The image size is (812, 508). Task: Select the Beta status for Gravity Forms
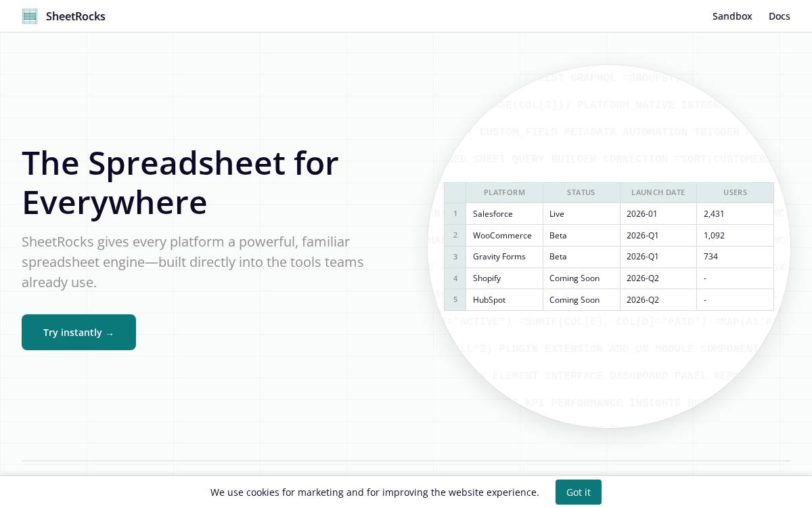tap(581, 257)
